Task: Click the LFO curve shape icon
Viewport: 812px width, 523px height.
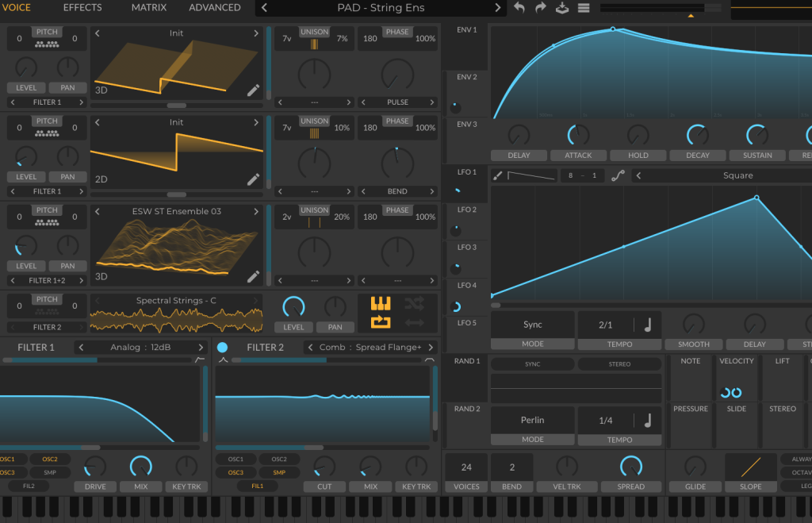Action: pyautogui.click(x=618, y=175)
